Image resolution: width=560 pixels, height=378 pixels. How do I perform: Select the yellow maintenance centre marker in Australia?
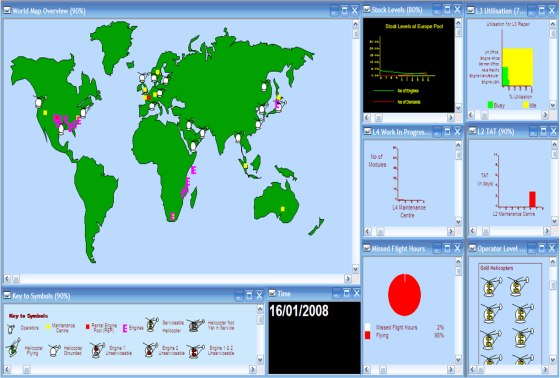coord(282,209)
